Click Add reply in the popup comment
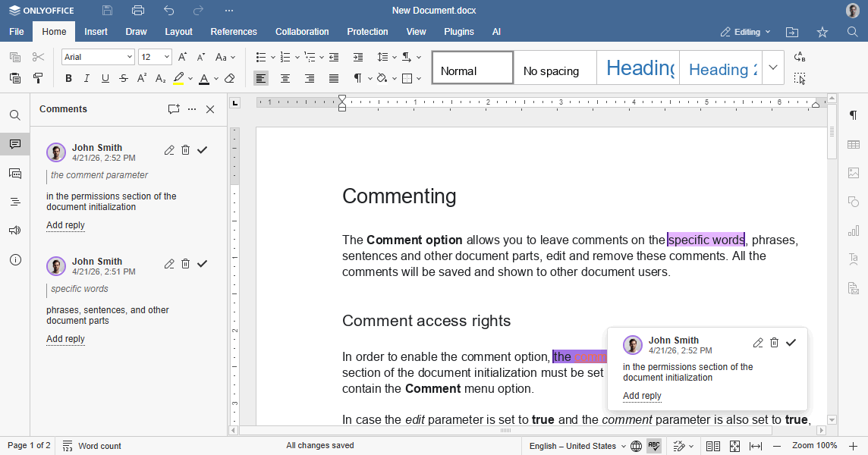This screenshot has width=868, height=455. click(642, 396)
